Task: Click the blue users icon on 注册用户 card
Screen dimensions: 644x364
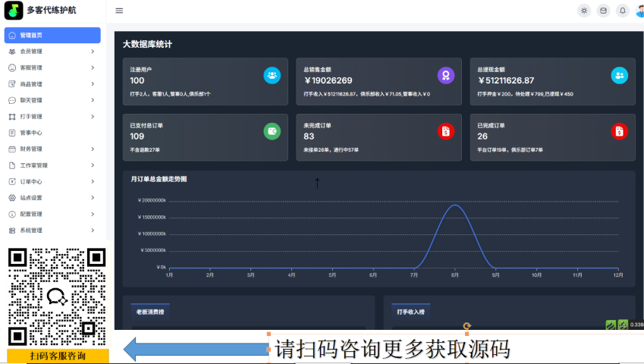Action: (x=272, y=75)
